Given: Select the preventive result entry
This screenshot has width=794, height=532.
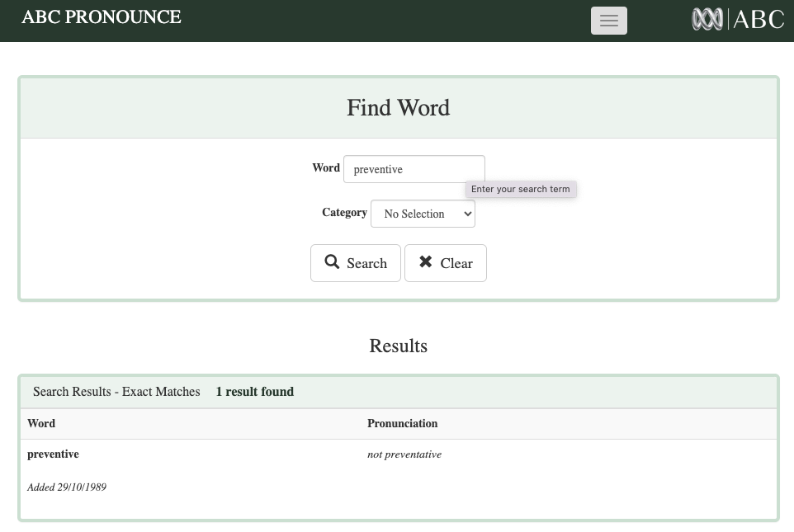Looking at the screenshot, I should (53, 454).
